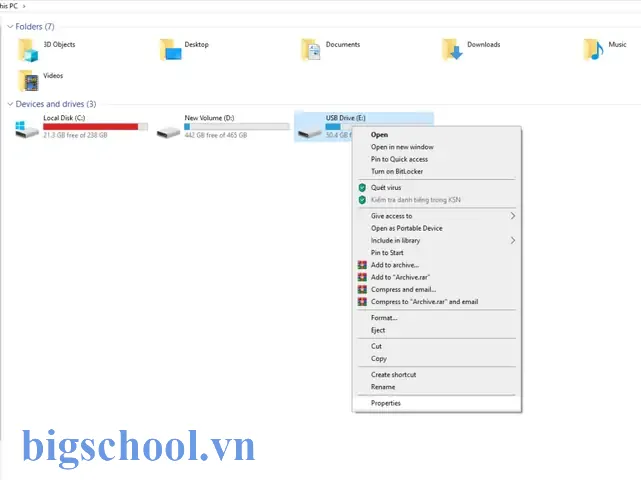Select Rename in the context menu
641x480 pixels.
coord(437,387)
